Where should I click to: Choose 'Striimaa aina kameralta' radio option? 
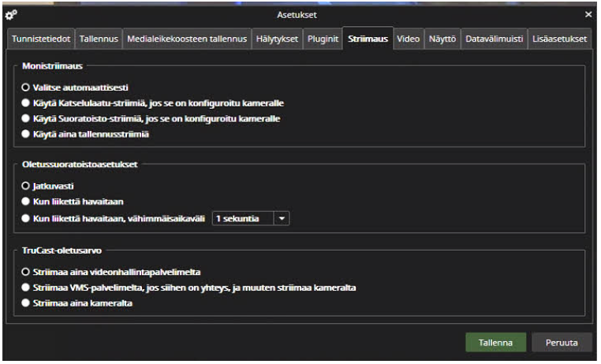coord(26,303)
